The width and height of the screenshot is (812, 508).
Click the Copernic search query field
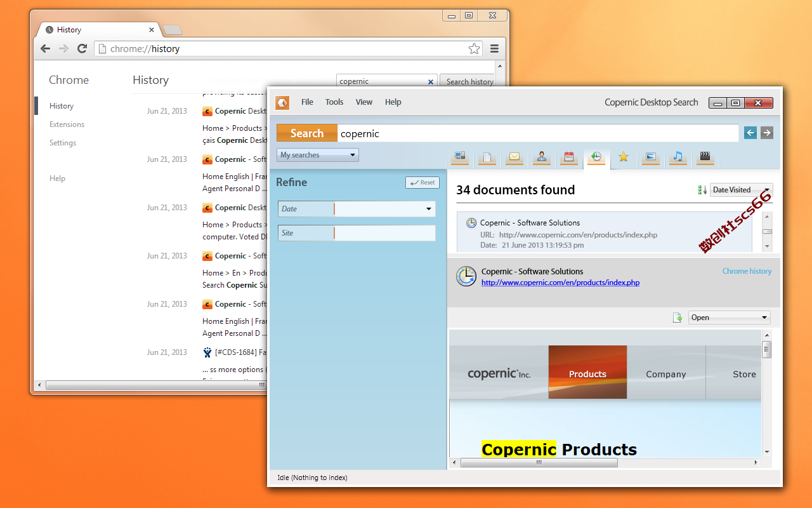pos(538,133)
